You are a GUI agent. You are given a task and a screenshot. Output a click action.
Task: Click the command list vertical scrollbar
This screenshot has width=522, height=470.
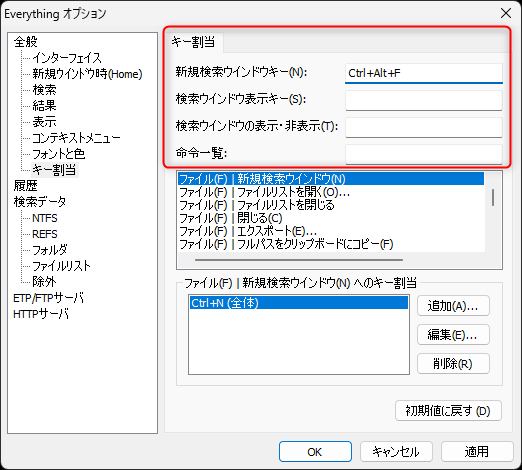point(493,197)
